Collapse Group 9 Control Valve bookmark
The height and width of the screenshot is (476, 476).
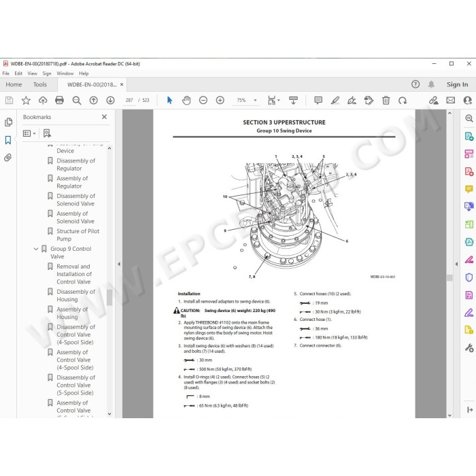(x=35, y=249)
